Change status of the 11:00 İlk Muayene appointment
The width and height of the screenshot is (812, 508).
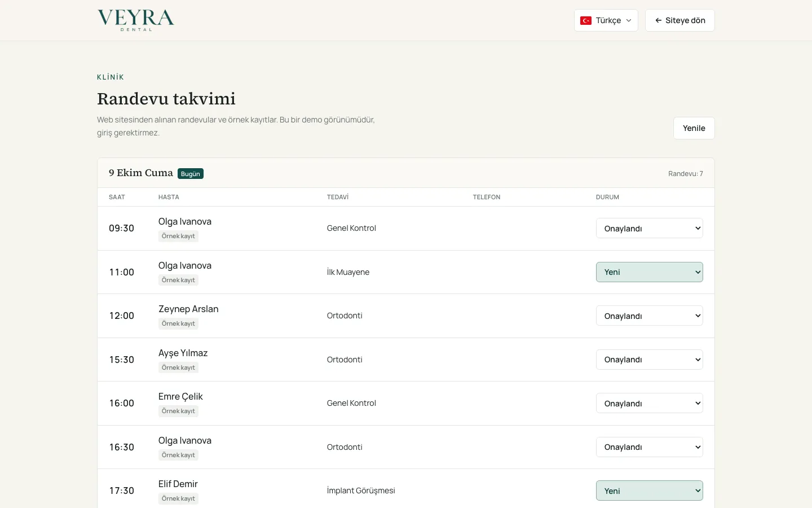[x=650, y=272]
